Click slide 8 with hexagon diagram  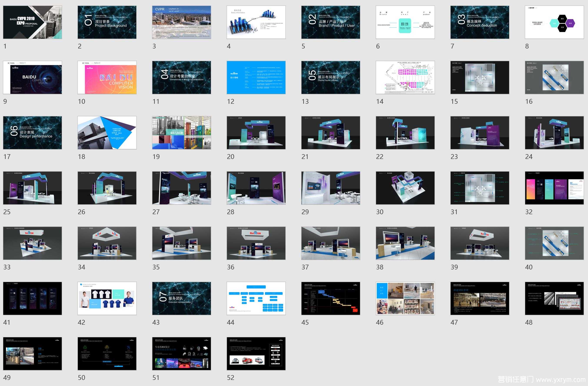554,22
